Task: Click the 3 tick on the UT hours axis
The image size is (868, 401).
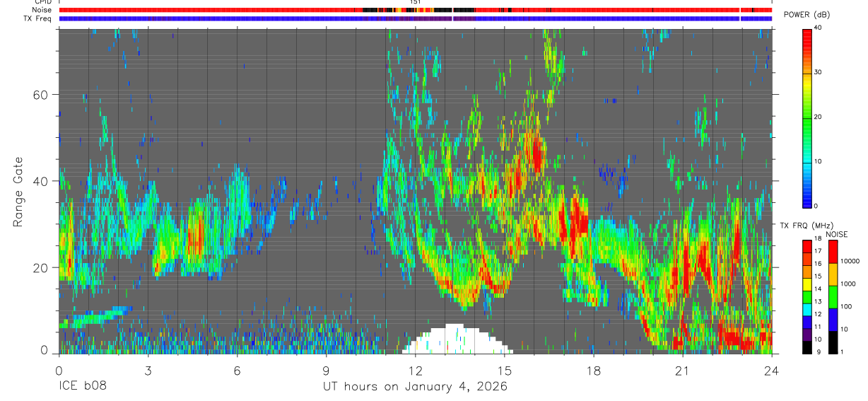Action: [x=148, y=370]
